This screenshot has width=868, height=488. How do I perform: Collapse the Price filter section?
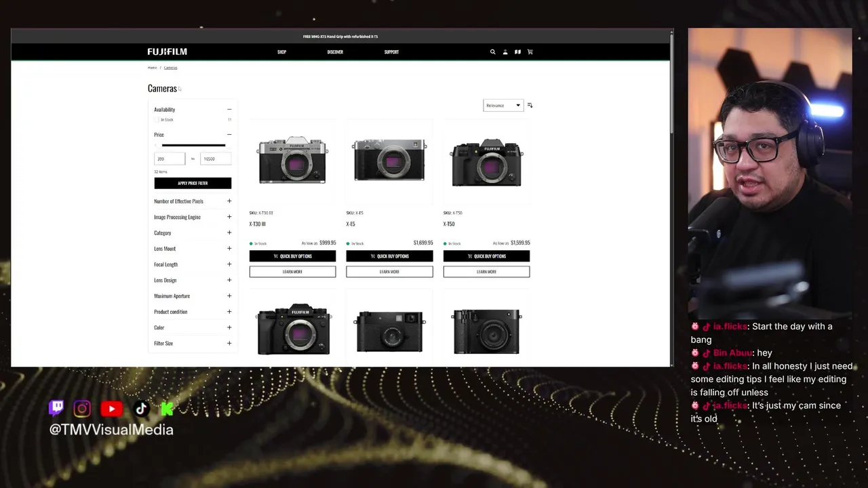[229, 134]
